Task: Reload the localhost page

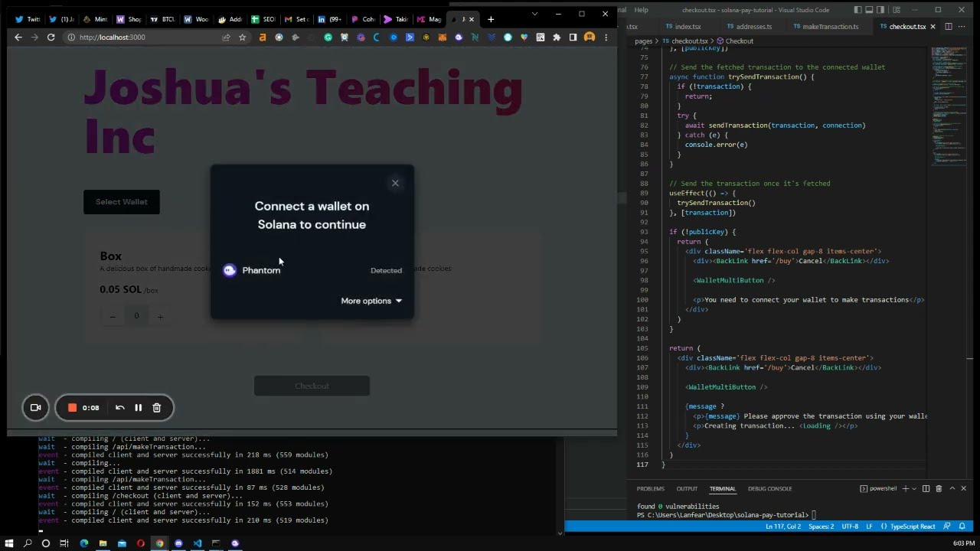Action: coord(51,37)
